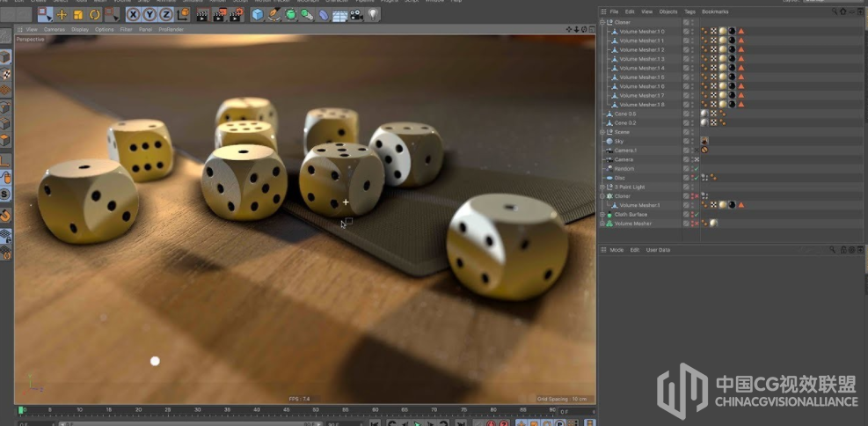The width and height of the screenshot is (868, 426).
Task: Open Object Manager Bookmarks menu
Action: [x=715, y=11]
